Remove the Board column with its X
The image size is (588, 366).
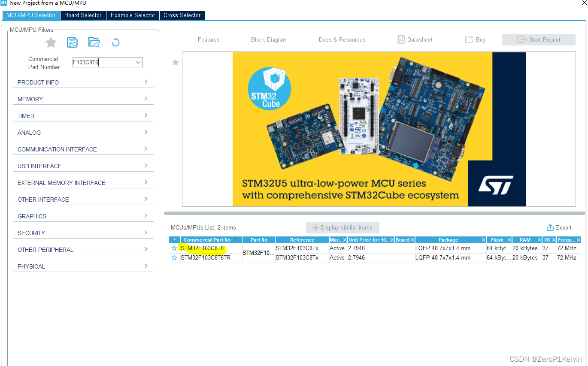(x=412, y=240)
